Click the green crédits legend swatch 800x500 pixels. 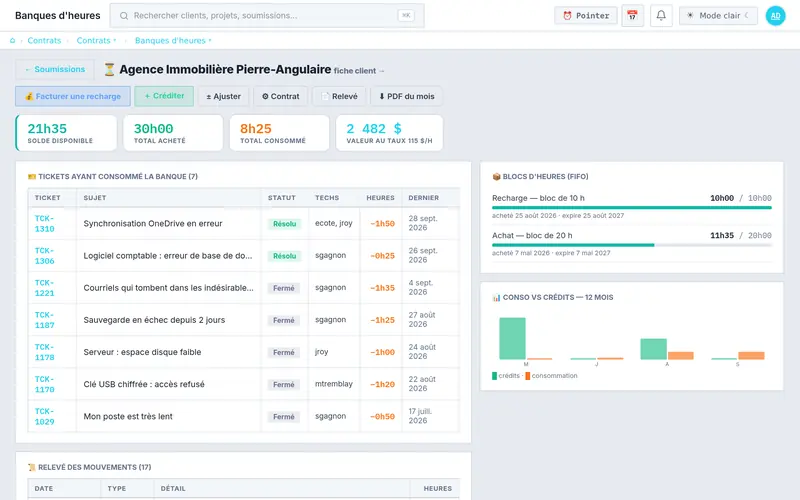tap(494, 376)
